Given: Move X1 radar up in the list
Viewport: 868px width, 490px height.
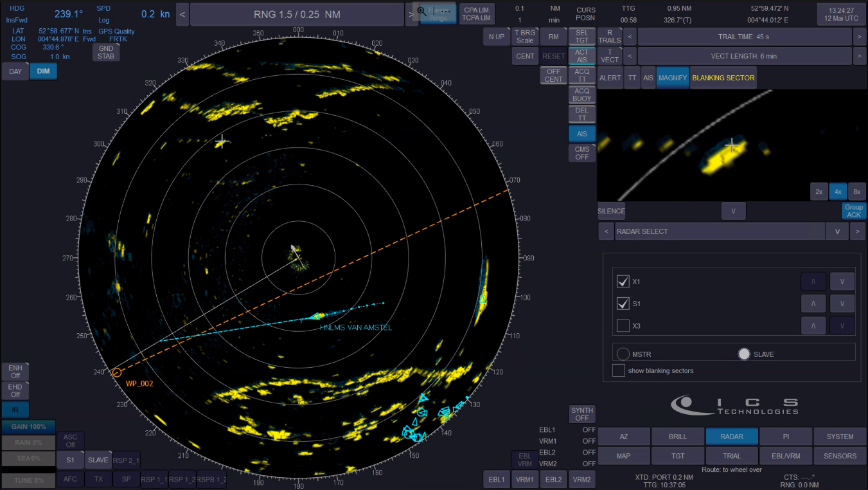Looking at the screenshot, I should [813, 282].
